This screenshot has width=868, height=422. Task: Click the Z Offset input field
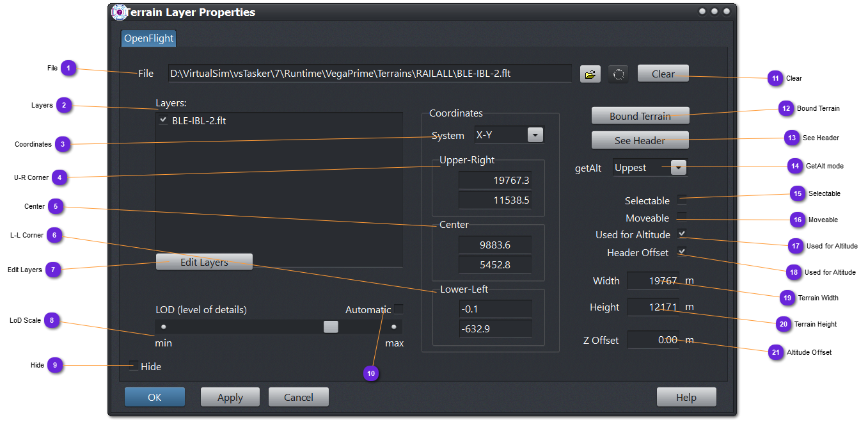tap(653, 340)
